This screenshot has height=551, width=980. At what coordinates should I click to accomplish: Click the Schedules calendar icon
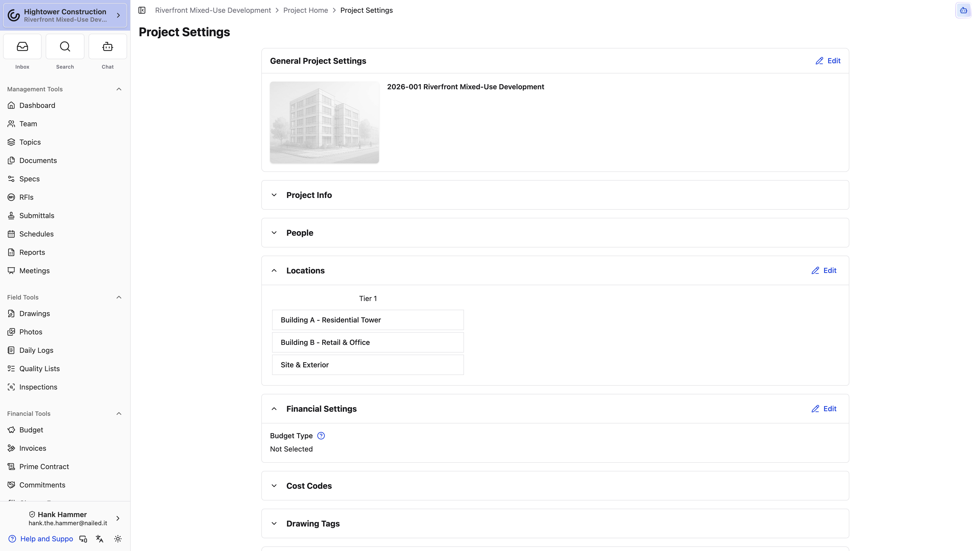pos(11,234)
